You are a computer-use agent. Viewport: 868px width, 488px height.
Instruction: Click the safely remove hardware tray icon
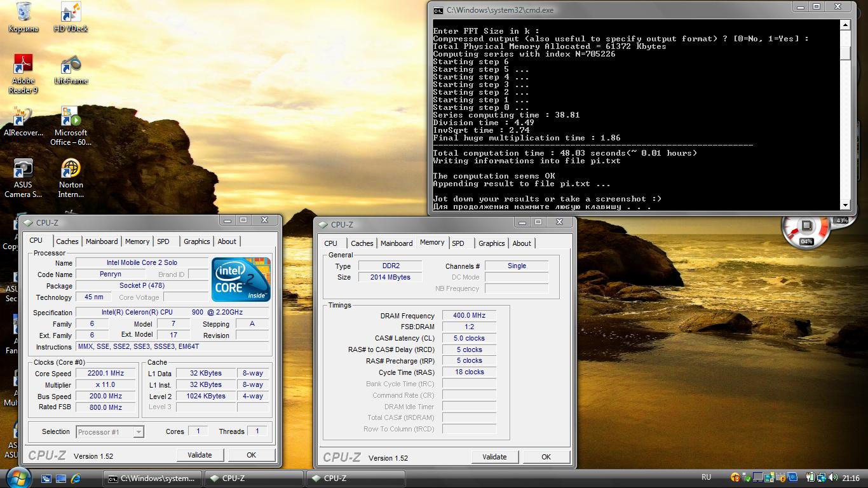[747, 478]
